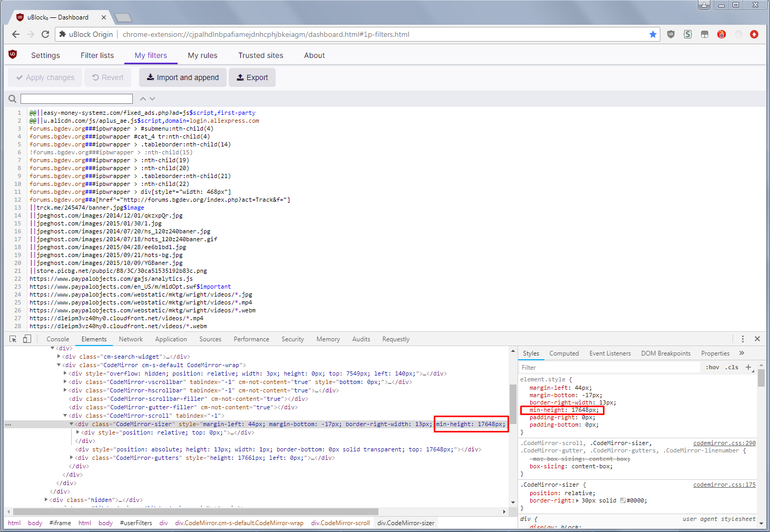Open the uBlock Origin shield extension in the toolbar
Viewport: 770px width, 532px height.
pyautogui.click(x=671, y=34)
